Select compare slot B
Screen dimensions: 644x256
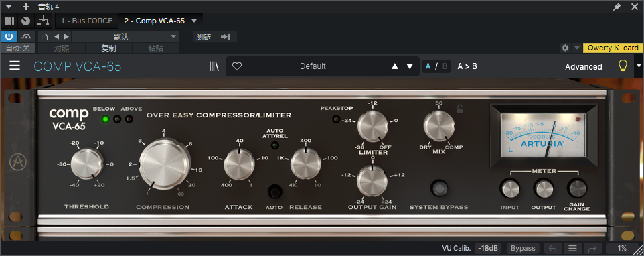tap(445, 66)
